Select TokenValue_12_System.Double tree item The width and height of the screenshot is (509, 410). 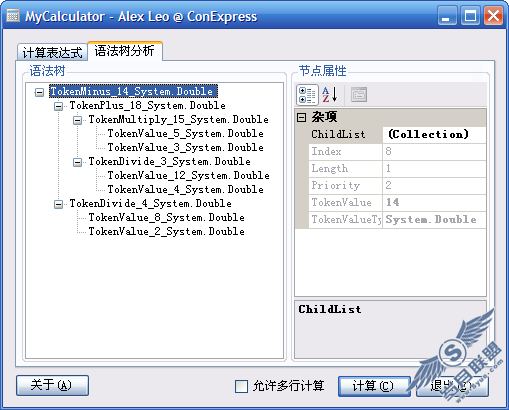point(188,176)
